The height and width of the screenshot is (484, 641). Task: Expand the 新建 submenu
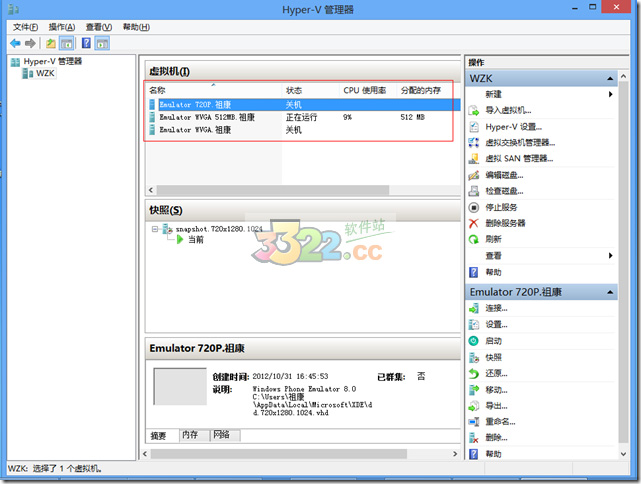tap(610, 94)
